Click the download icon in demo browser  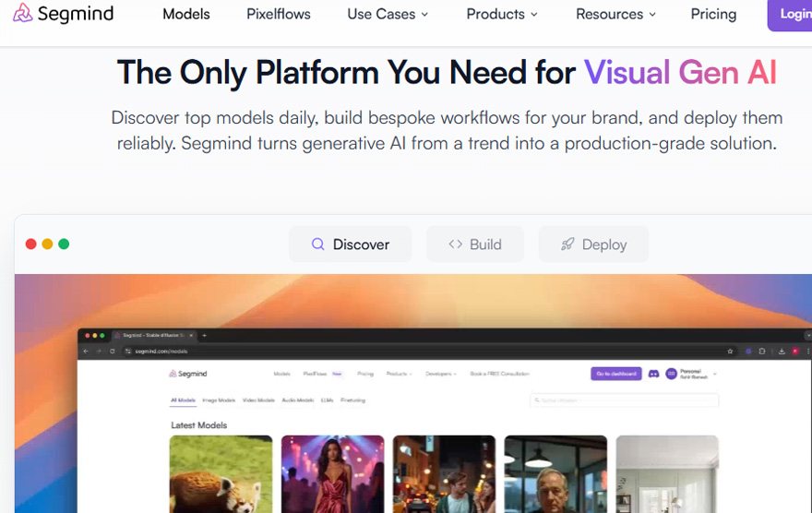782,351
